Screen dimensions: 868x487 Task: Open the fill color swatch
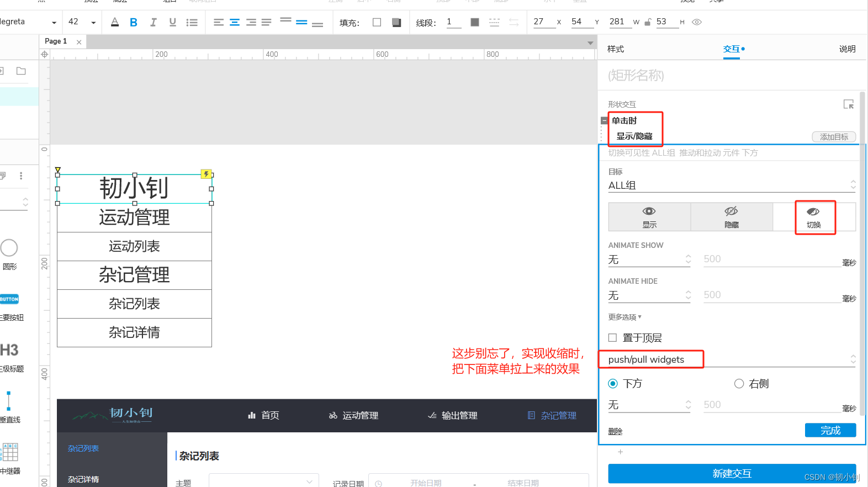[x=377, y=22]
